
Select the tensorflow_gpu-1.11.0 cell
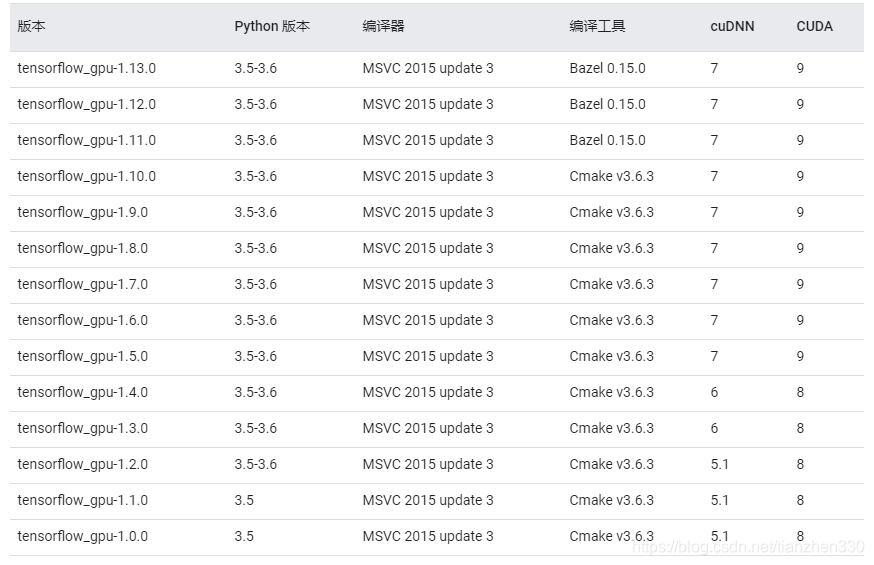pyautogui.click(x=86, y=140)
